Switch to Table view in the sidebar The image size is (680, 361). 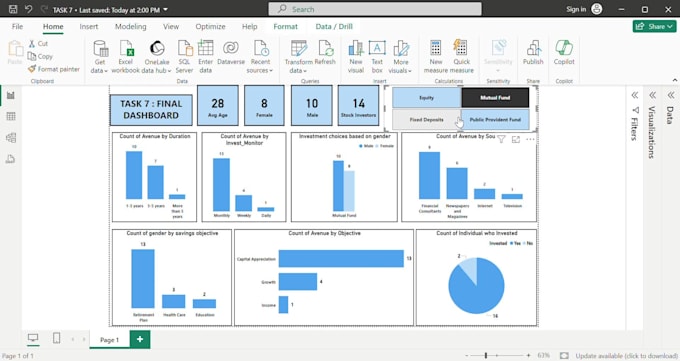(x=11, y=116)
